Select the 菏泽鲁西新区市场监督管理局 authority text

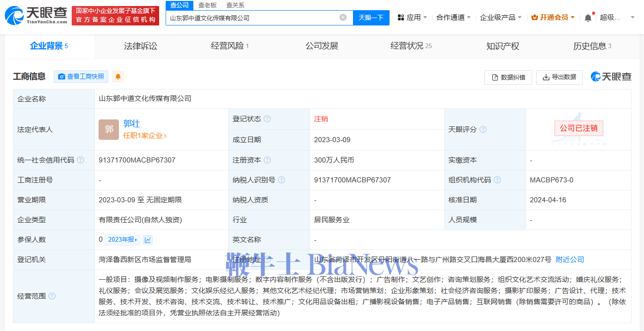click(x=145, y=260)
